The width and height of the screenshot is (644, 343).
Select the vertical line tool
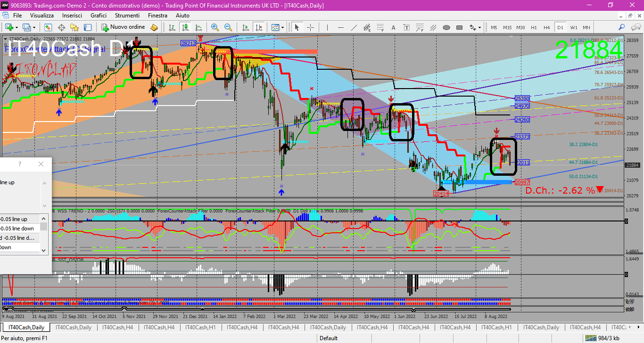point(328,27)
